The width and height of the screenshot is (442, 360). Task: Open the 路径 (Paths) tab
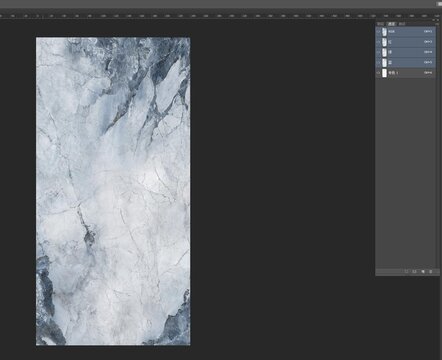[402, 24]
